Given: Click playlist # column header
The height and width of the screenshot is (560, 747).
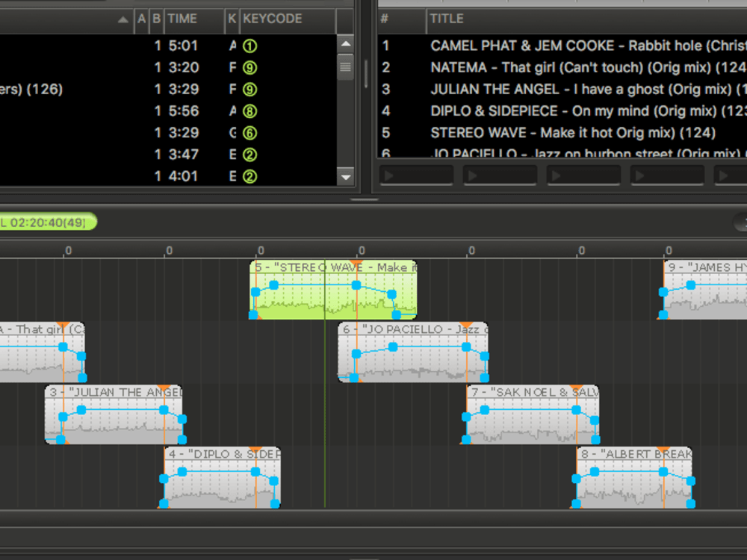Looking at the screenshot, I should tap(402, 19).
